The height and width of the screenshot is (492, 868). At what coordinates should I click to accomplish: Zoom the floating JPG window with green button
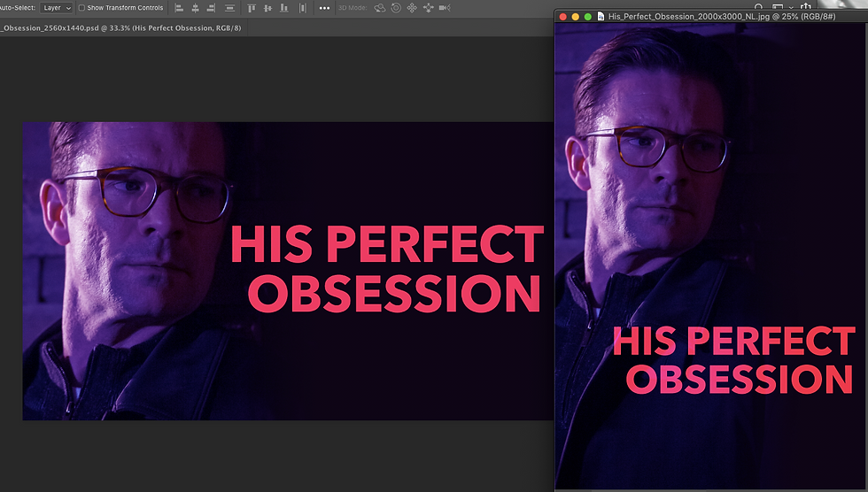588,17
